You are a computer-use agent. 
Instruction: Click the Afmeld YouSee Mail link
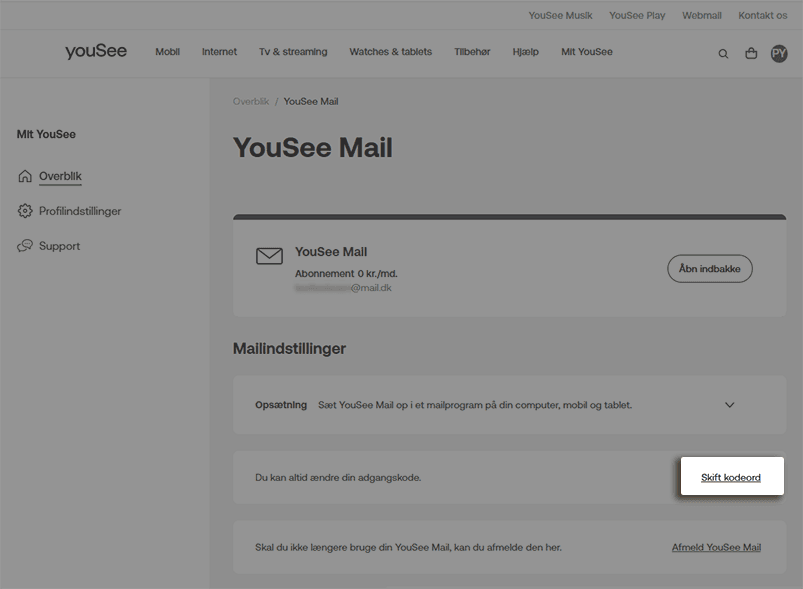[x=716, y=548]
